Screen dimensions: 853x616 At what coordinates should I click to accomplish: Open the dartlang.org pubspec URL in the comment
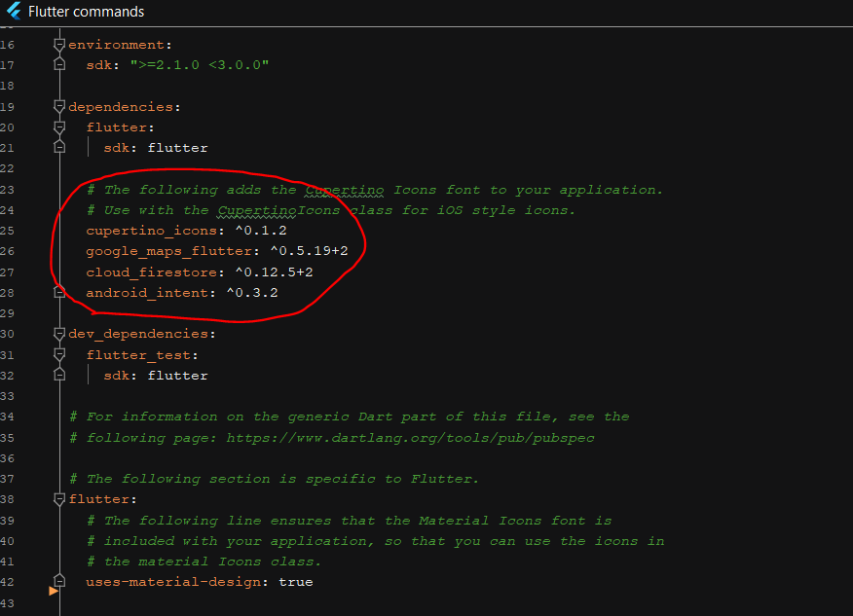tap(410, 438)
